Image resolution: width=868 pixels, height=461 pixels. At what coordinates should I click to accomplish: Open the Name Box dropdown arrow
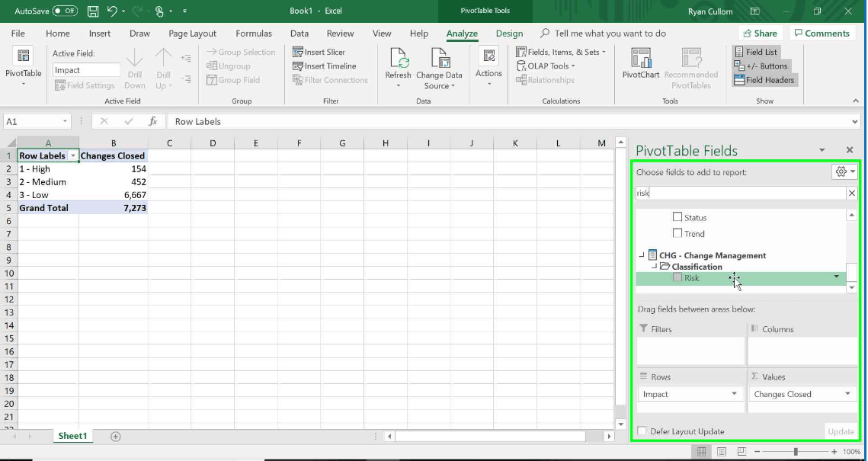(x=65, y=121)
